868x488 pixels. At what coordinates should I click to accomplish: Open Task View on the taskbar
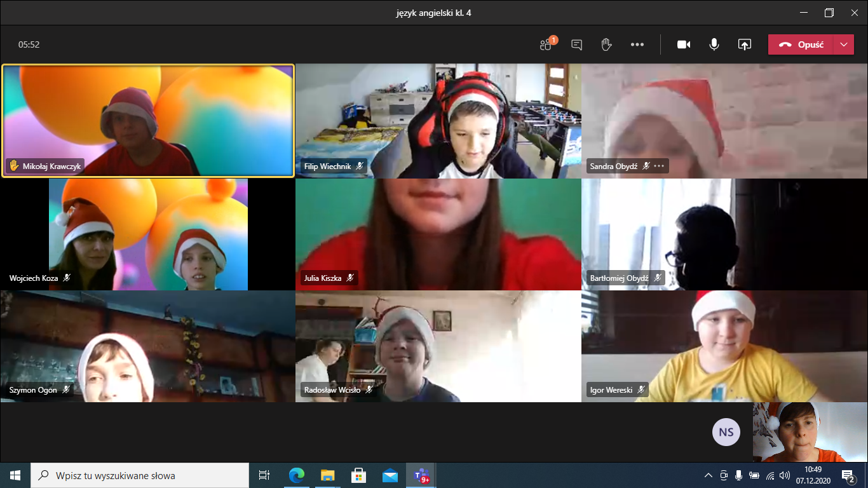tap(264, 475)
